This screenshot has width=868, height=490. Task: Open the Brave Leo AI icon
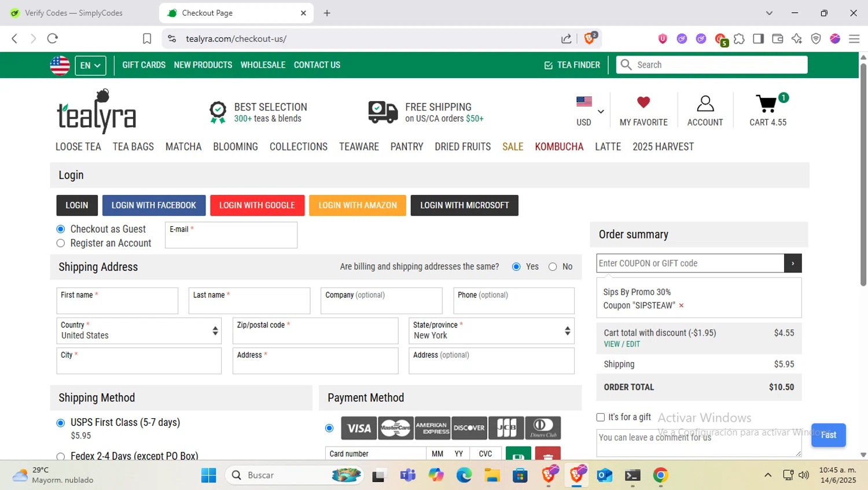click(797, 39)
